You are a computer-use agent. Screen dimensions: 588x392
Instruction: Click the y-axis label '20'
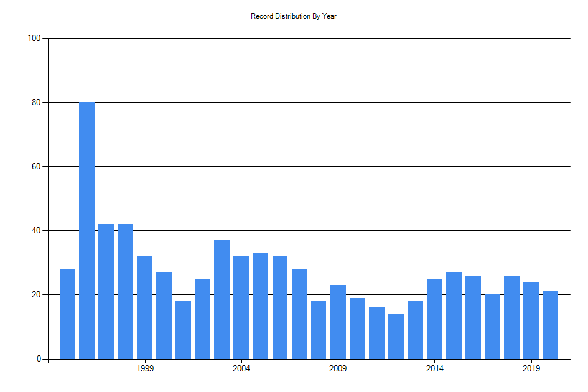[36, 295]
